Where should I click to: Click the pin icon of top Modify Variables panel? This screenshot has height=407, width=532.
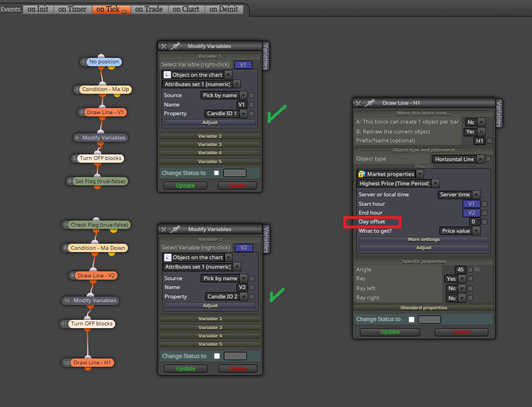[x=175, y=46]
